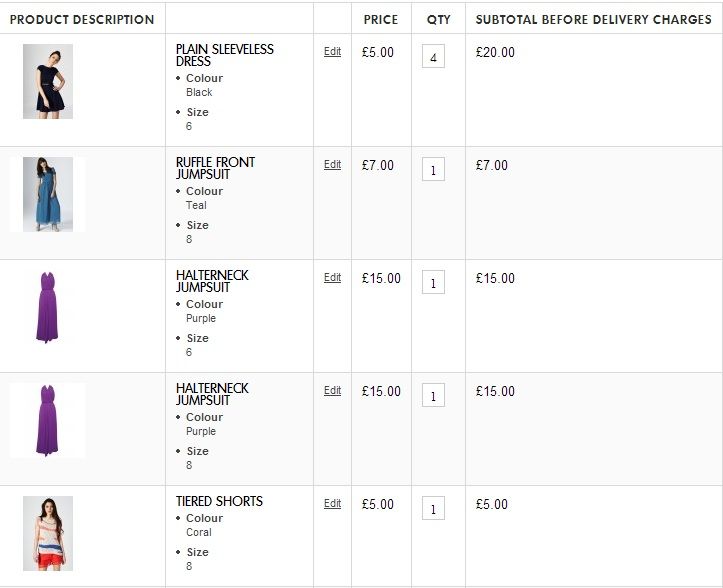Edit the size 8 Halterneck Jumpsuit
Screen dimensions: 723x588
(332, 391)
